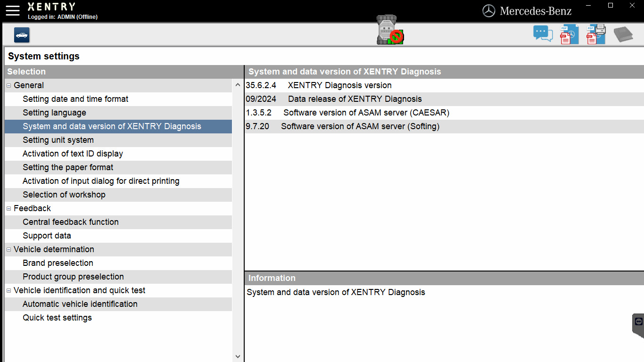Viewport: 644px width, 362px height.
Task: Collapse Vehicle identification and quick test
Action: pos(8,290)
